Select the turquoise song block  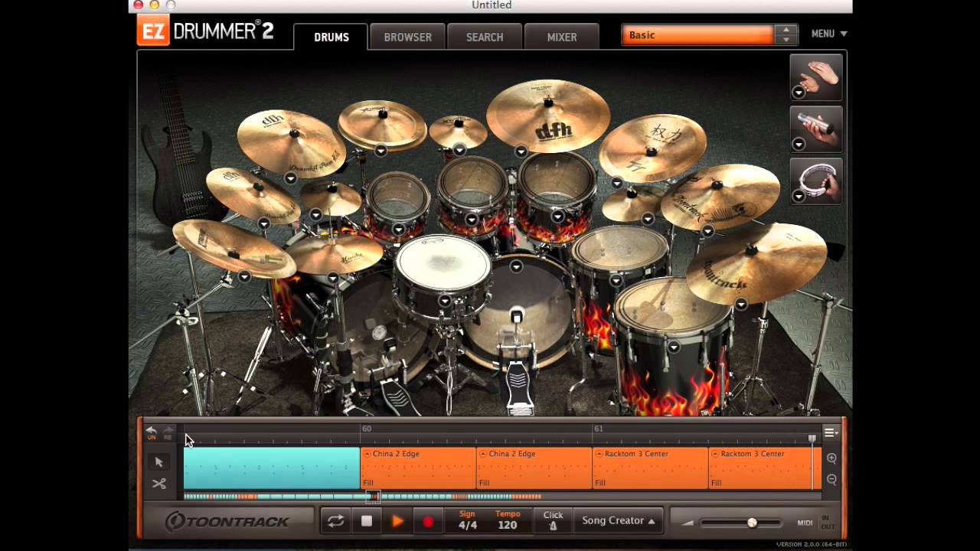coord(272,468)
